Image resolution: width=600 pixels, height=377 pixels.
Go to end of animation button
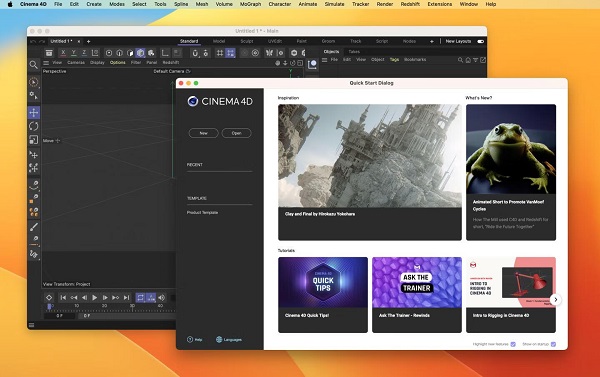coord(126,297)
